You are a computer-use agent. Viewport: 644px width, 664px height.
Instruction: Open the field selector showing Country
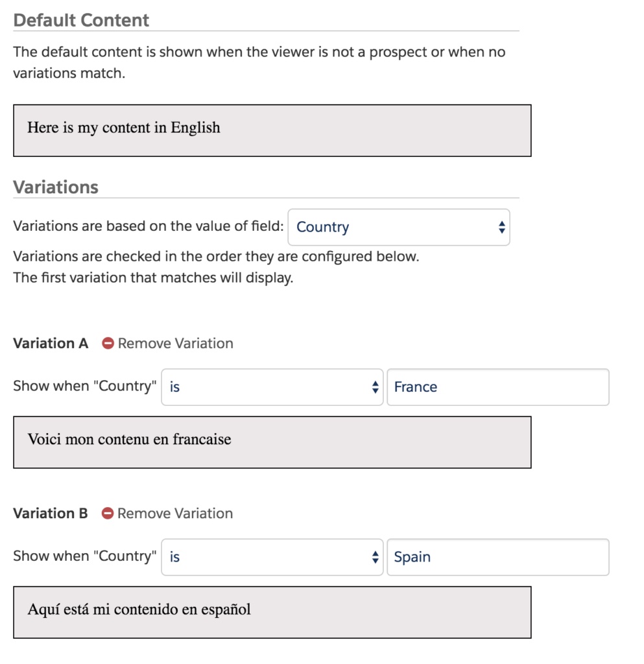[x=398, y=227]
